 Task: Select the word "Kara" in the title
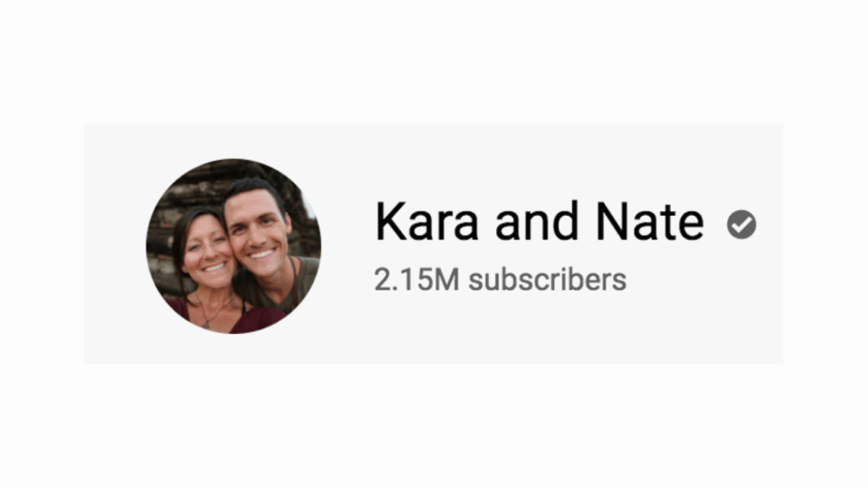[426, 222]
